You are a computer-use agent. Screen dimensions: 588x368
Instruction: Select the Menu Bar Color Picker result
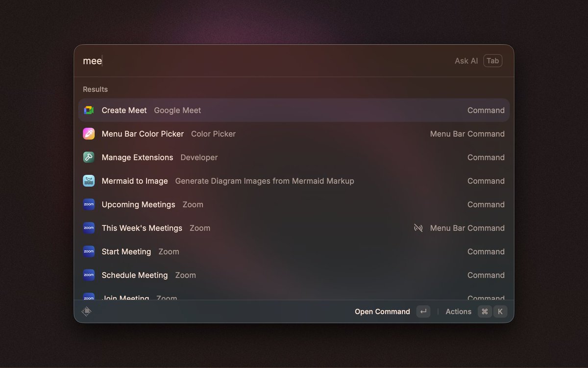coord(294,134)
